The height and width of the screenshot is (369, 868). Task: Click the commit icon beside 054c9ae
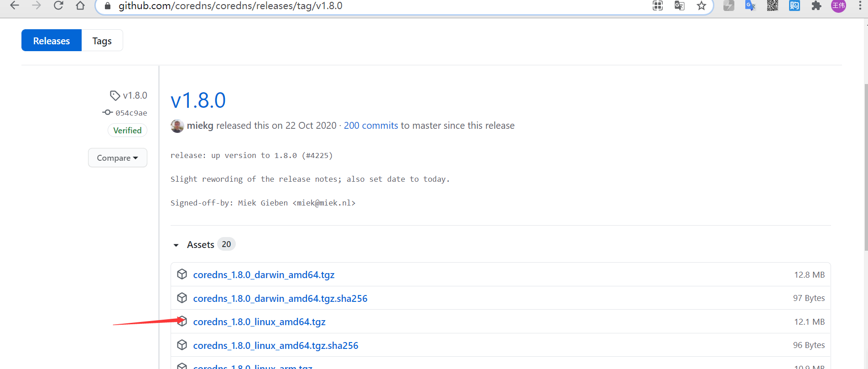pos(108,112)
